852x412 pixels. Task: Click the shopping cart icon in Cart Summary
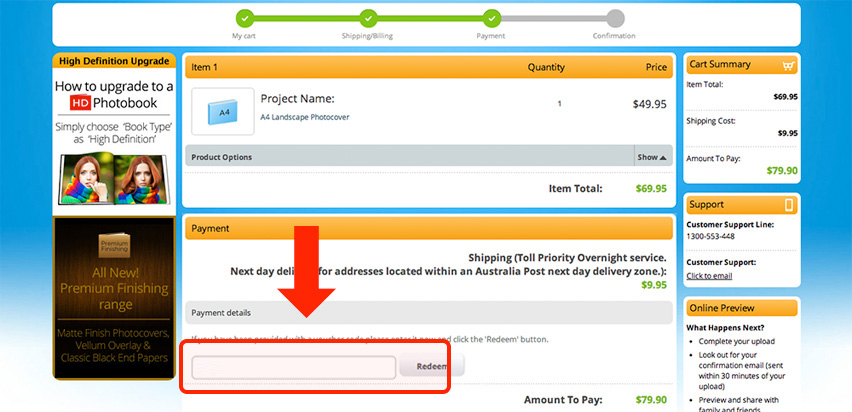pos(788,66)
